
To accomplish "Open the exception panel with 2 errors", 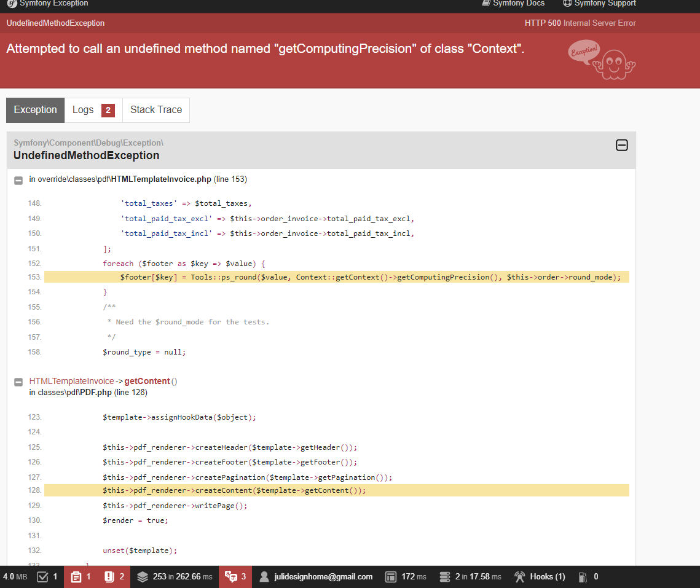I will click(109, 577).
